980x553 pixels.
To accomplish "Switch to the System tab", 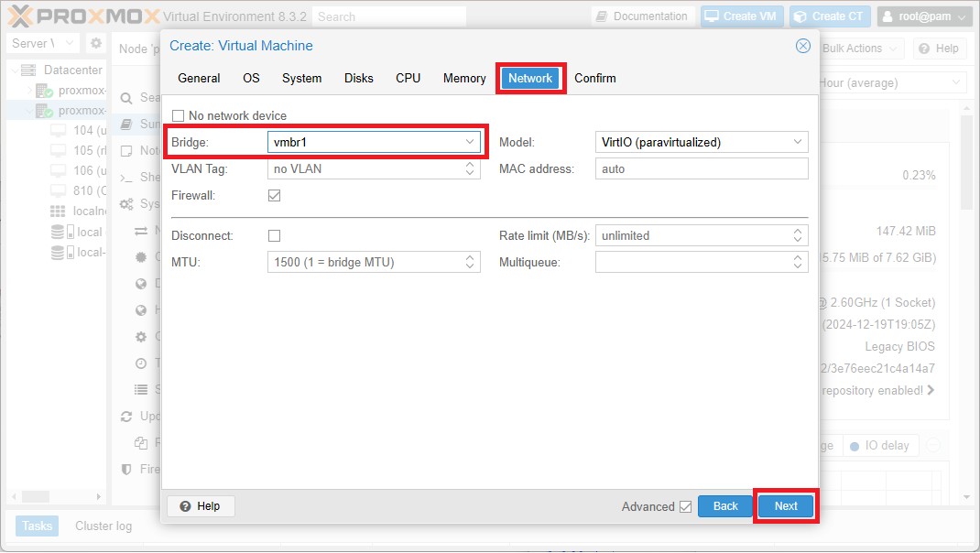I will [x=302, y=78].
